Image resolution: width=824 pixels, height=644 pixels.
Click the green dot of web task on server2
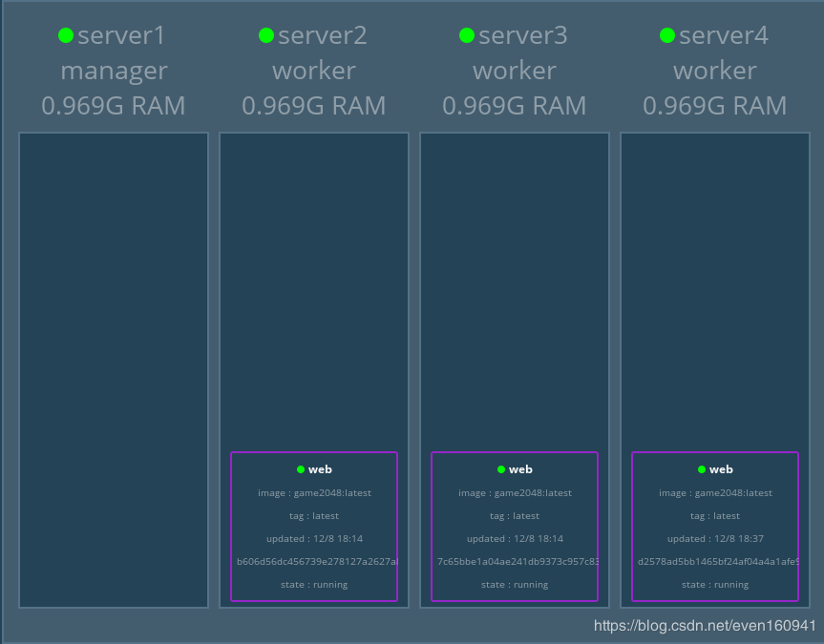pos(301,469)
